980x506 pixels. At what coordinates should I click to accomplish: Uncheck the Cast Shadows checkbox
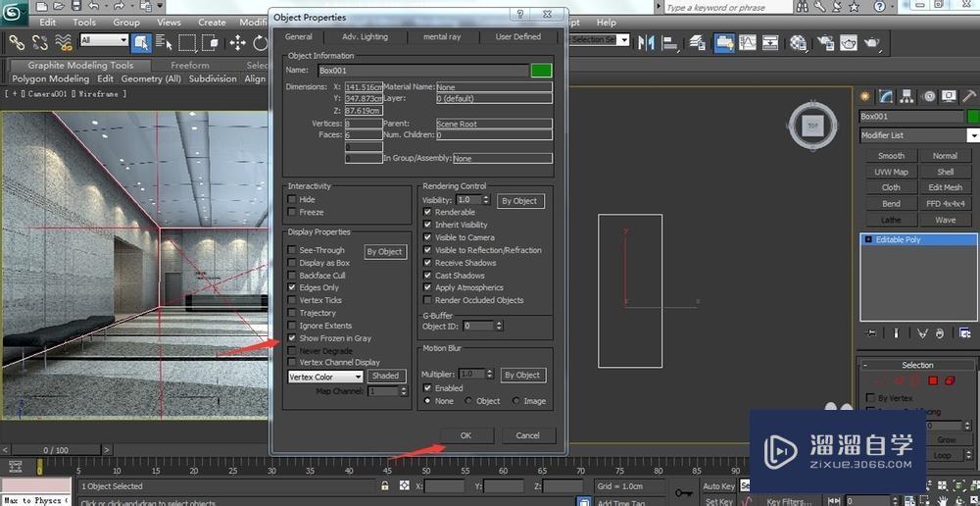point(427,276)
